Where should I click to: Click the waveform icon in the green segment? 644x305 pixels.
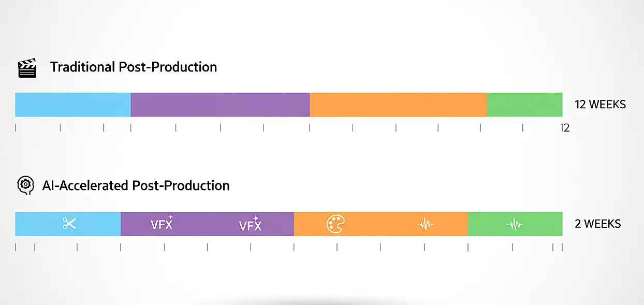pyautogui.click(x=515, y=224)
